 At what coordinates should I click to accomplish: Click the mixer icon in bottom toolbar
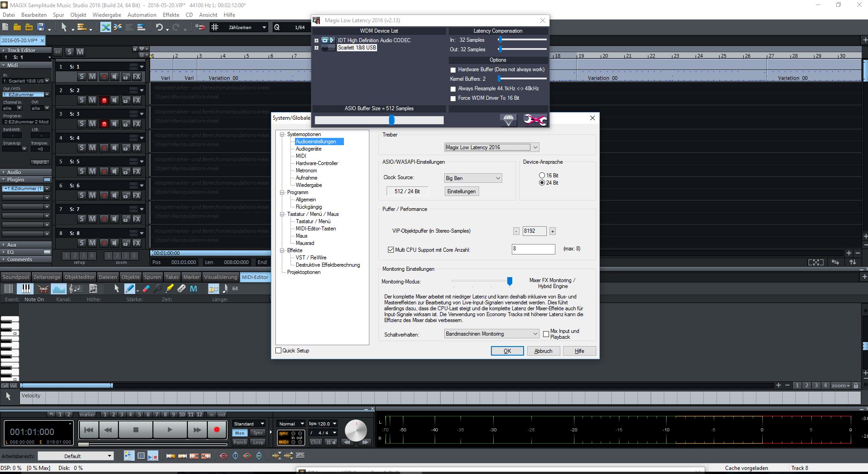click(141, 455)
